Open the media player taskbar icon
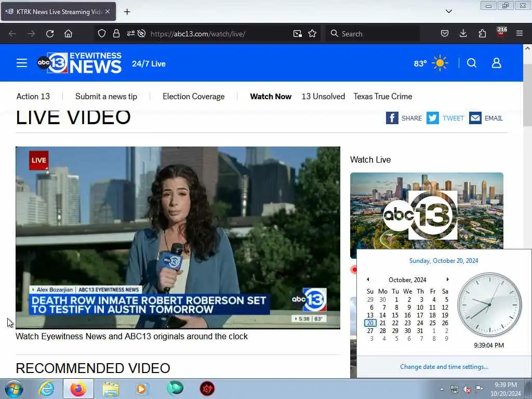Screen dimensions: 532x399 click(142, 389)
